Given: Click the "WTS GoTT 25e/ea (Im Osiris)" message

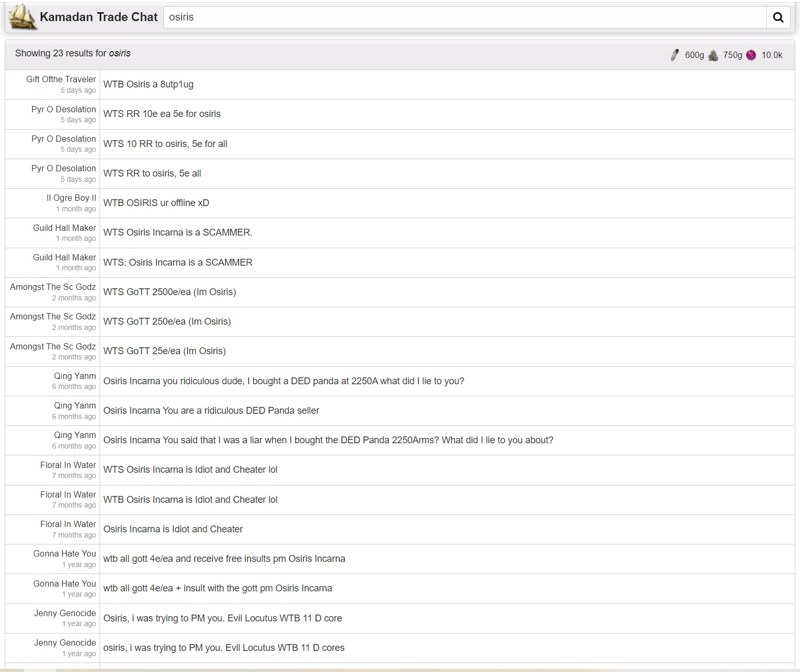Looking at the screenshot, I should pos(164,351).
